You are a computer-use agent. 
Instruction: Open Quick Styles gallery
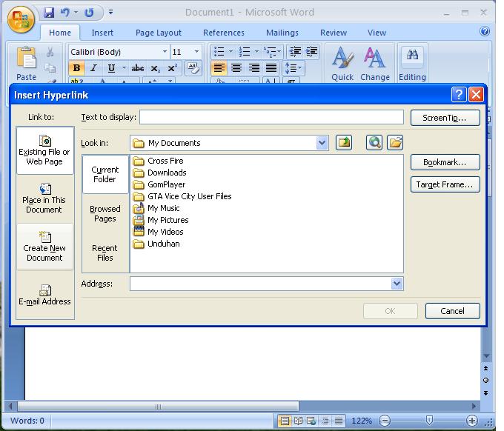click(342, 64)
